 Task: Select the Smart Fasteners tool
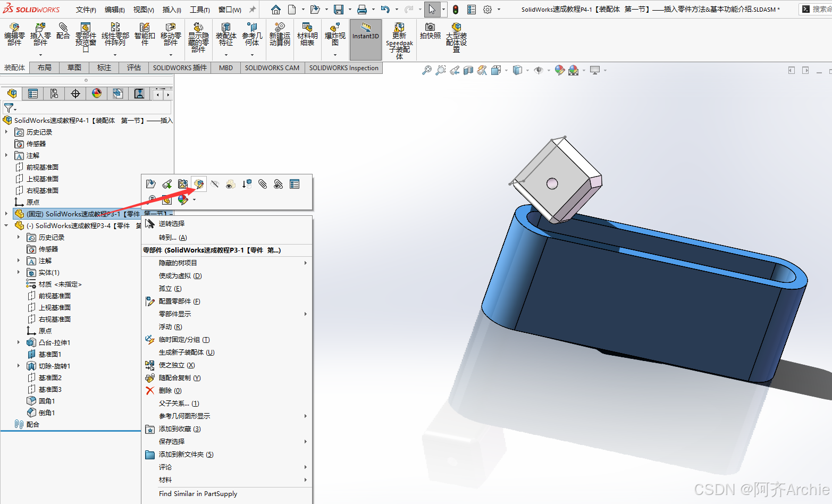[145, 34]
